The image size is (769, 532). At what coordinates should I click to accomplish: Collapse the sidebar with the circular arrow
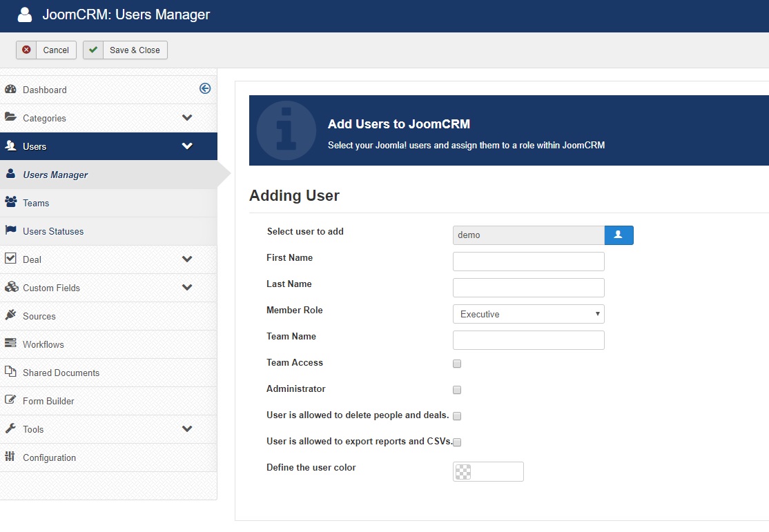204,88
